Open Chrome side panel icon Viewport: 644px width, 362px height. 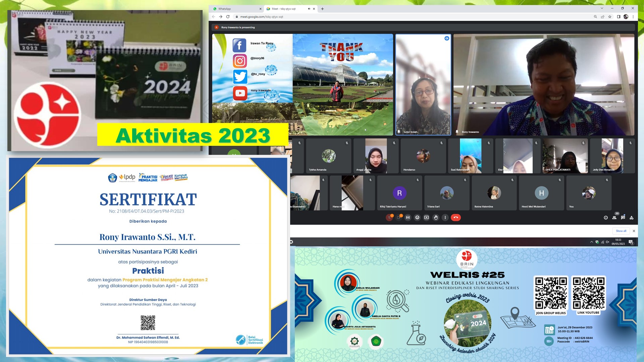[x=619, y=17]
